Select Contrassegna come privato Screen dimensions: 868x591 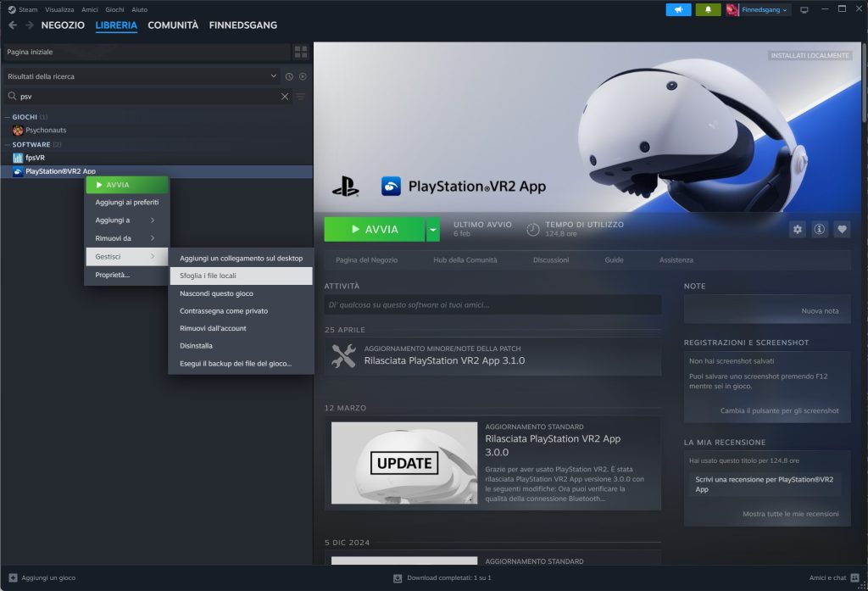241,310
